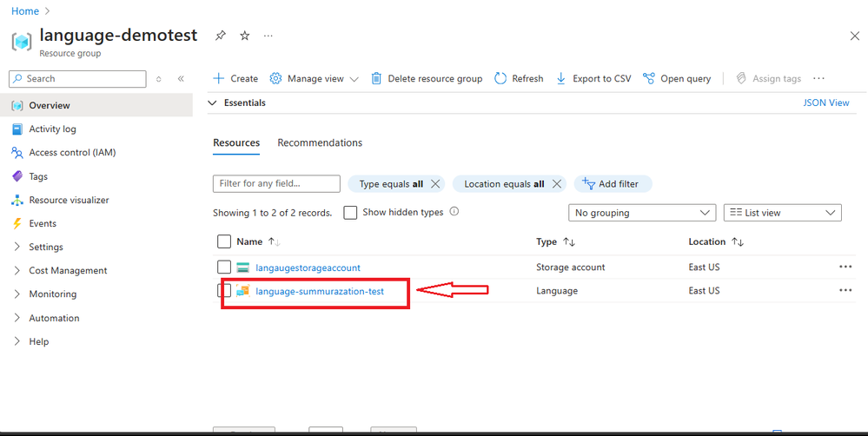Screen dimensions: 868x436
Task: Click the Language resource icon
Action: pos(243,291)
